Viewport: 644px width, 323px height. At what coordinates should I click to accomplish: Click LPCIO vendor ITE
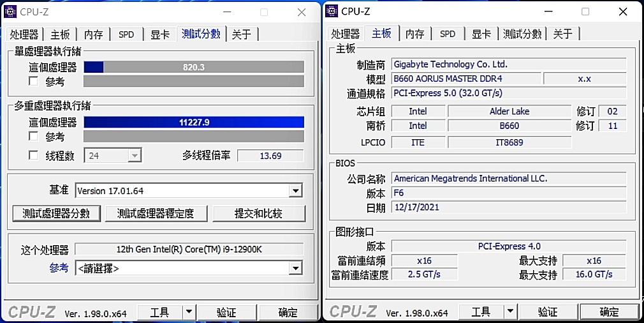pyautogui.click(x=418, y=142)
